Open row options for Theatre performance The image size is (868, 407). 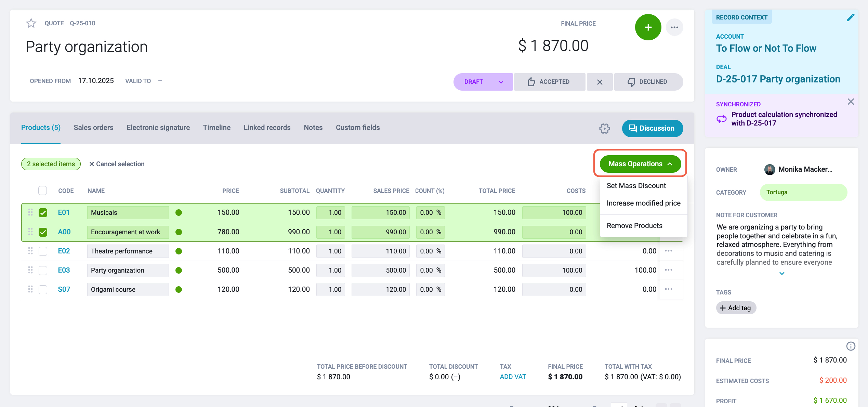(x=669, y=251)
